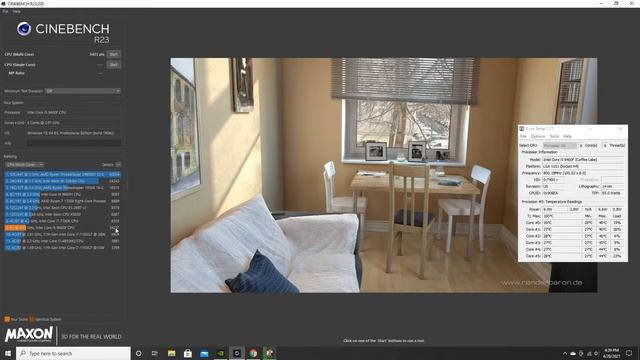Open the Core Temp File menu
Viewport: 640px width, 360px height.
point(523,136)
